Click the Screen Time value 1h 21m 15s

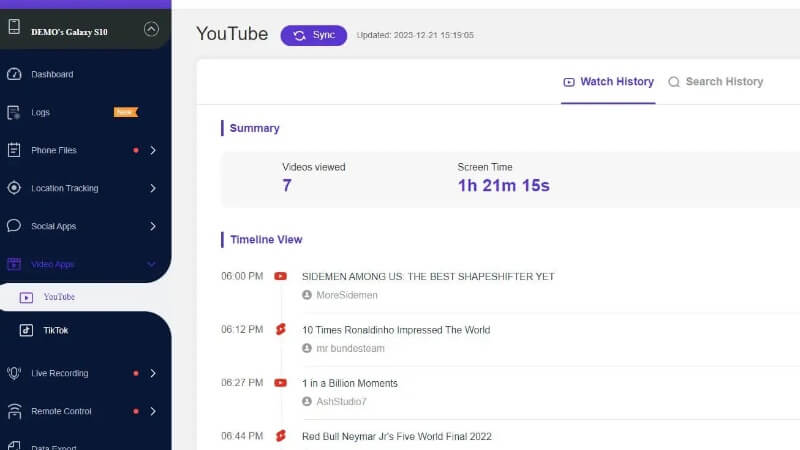pos(504,186)
